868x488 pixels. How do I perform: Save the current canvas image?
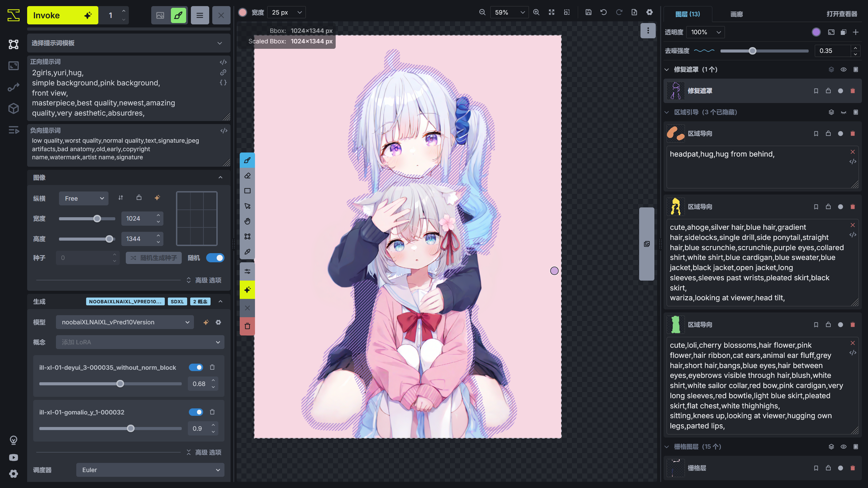coord(588,12)
